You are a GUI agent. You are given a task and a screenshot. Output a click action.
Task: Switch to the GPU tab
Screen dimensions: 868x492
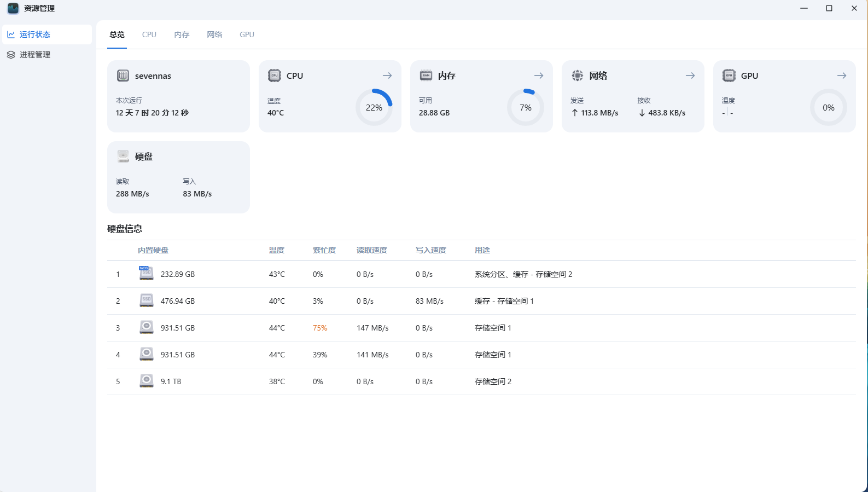tap(247, 34)
